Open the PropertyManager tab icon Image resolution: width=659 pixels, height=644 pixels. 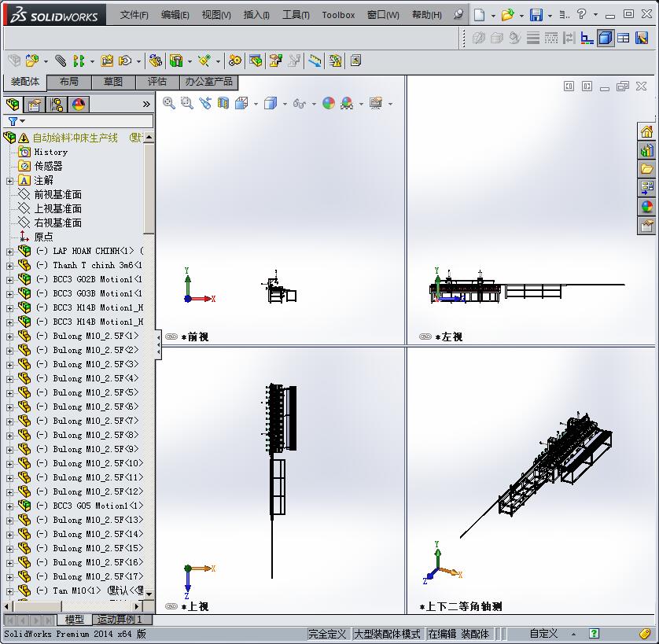[x=34, y=105]
